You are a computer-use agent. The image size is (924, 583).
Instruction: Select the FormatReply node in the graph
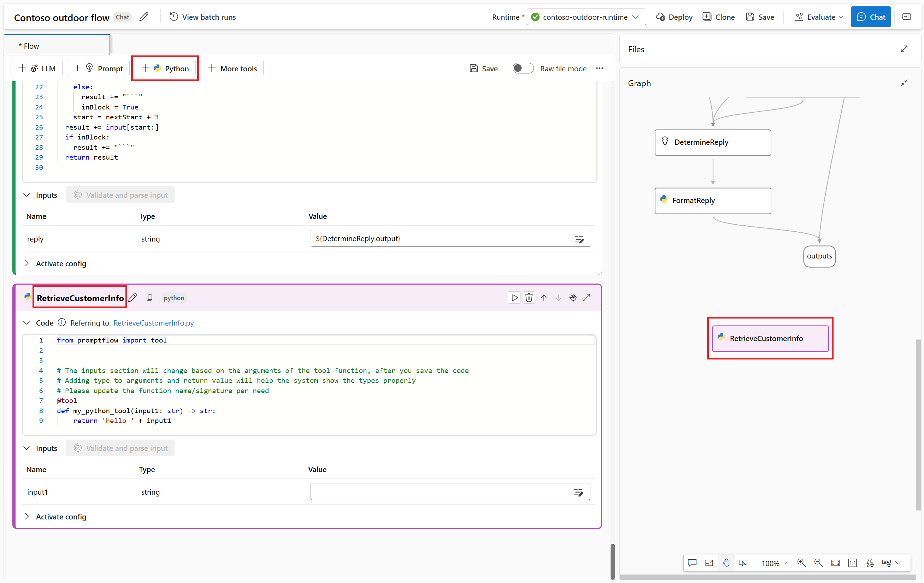pos(713,201)
